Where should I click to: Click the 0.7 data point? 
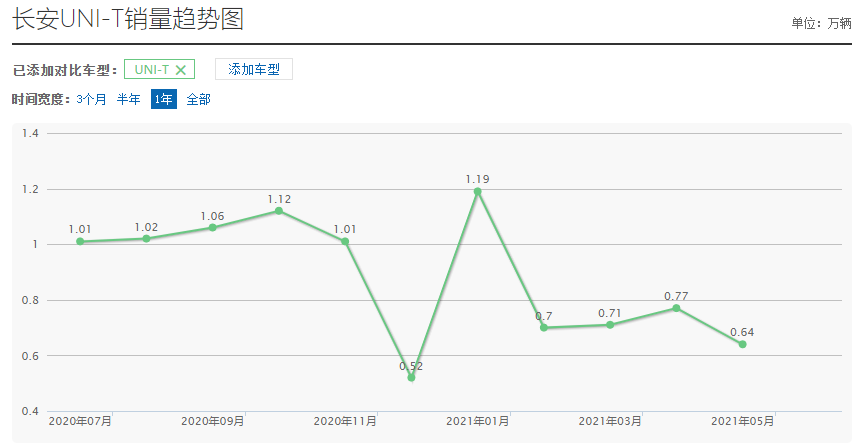point(544,328)
